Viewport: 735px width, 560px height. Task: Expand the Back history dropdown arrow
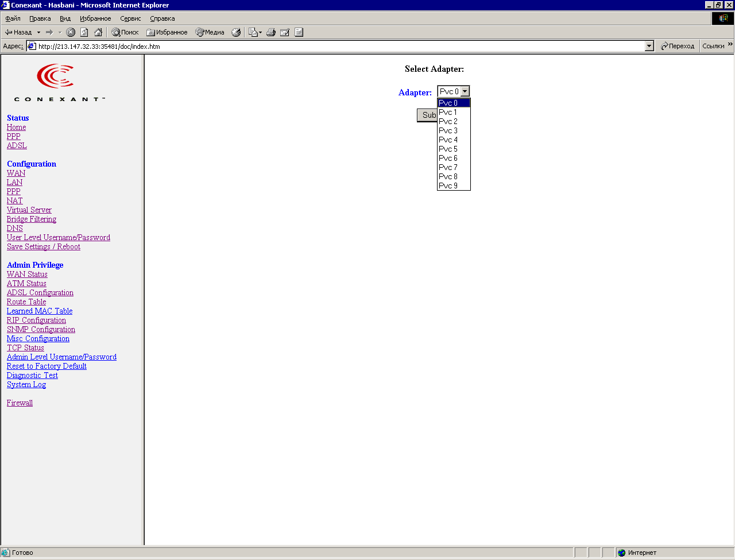(x=38, y=32)
